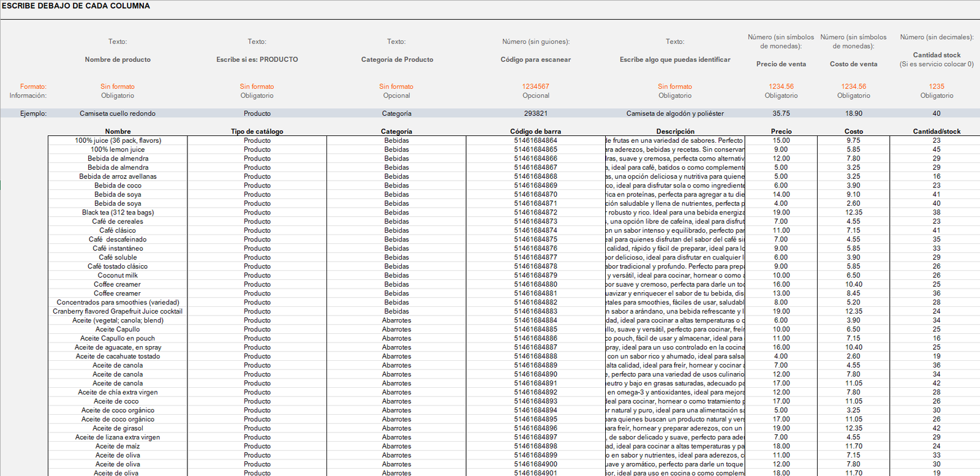
Task: Click 'Aceite de cacahuate tostado' cell
Action: 118,356
